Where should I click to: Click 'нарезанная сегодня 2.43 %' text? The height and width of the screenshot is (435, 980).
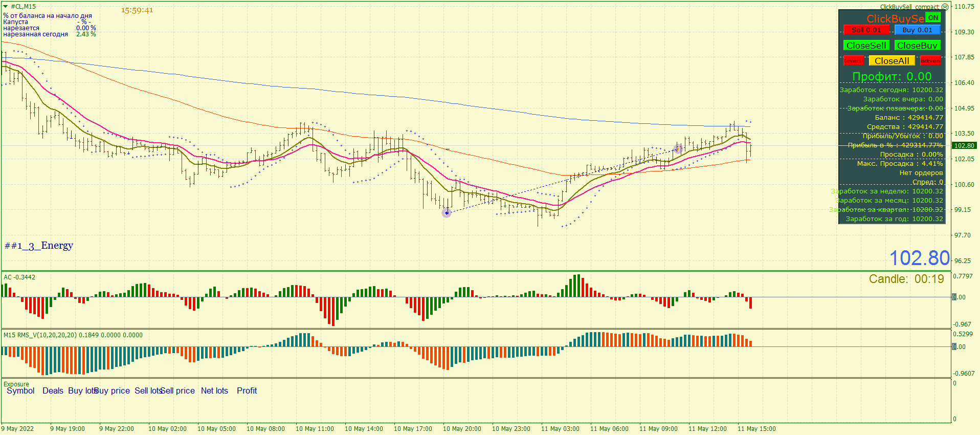pos(50,34)
